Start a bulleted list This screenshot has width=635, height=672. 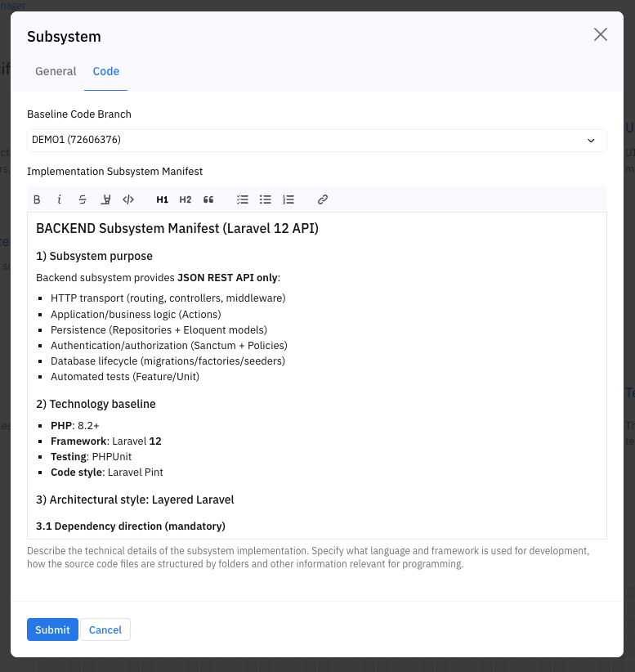265,199
